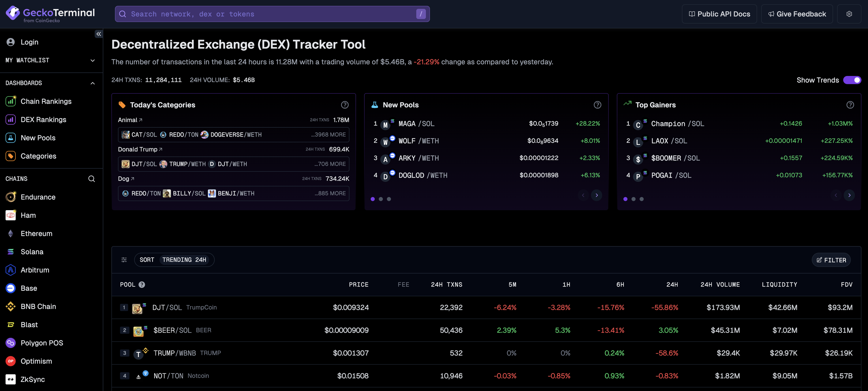868x391 pixels.
Task: Open DEX Rankings dashboard
Action: (x=43, y=119)
